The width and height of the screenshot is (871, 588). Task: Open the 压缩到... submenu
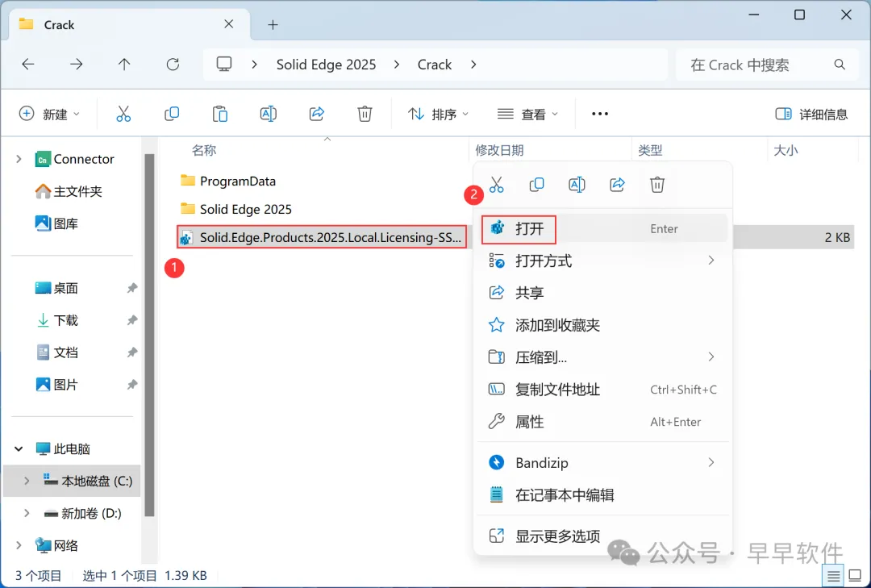(603, 357)
